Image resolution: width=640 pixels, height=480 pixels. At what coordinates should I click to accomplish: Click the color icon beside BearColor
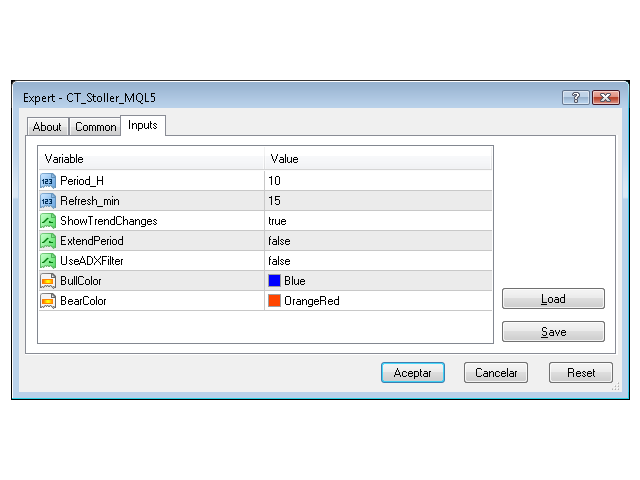click(48, 301)
